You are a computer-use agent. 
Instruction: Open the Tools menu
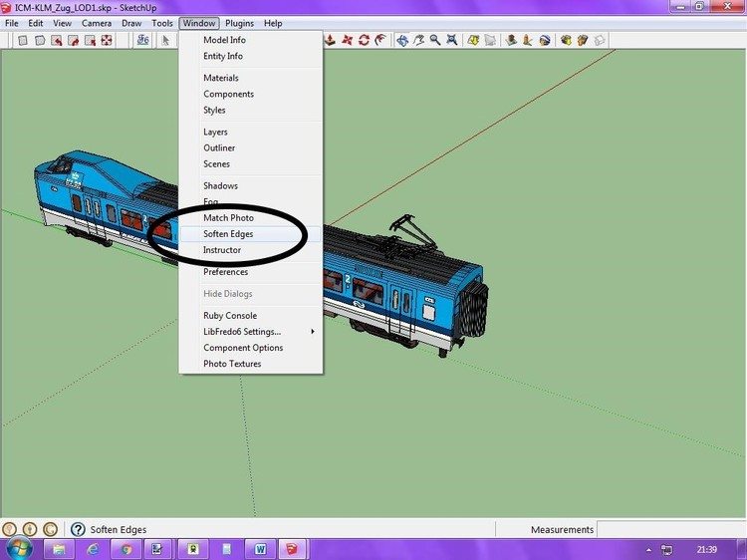(x=162, y=23)
